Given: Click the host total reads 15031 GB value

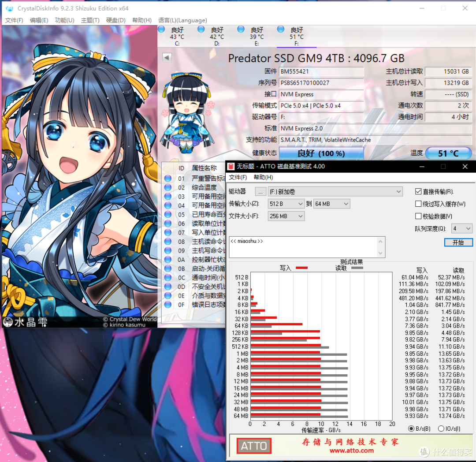Looking at the screenshot, I should pos(448,71).
